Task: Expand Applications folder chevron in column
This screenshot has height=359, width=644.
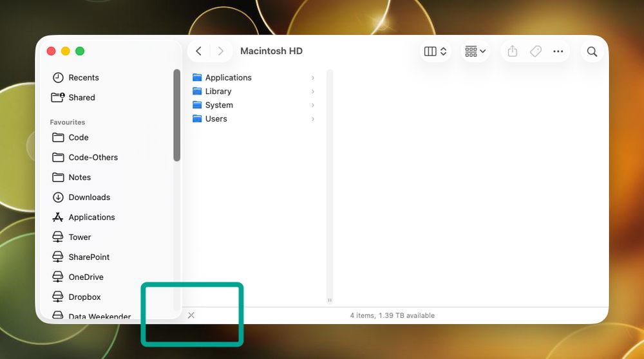Action: tap(313, 78)
